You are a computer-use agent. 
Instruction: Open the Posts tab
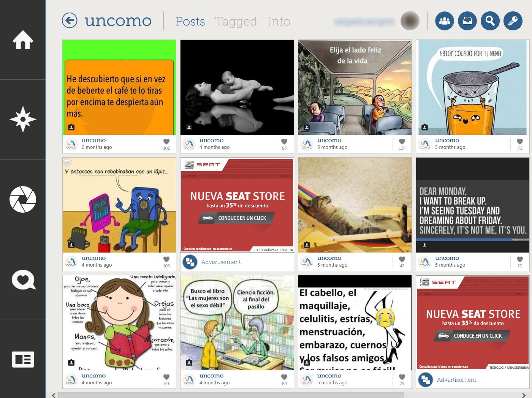point(190,21)
